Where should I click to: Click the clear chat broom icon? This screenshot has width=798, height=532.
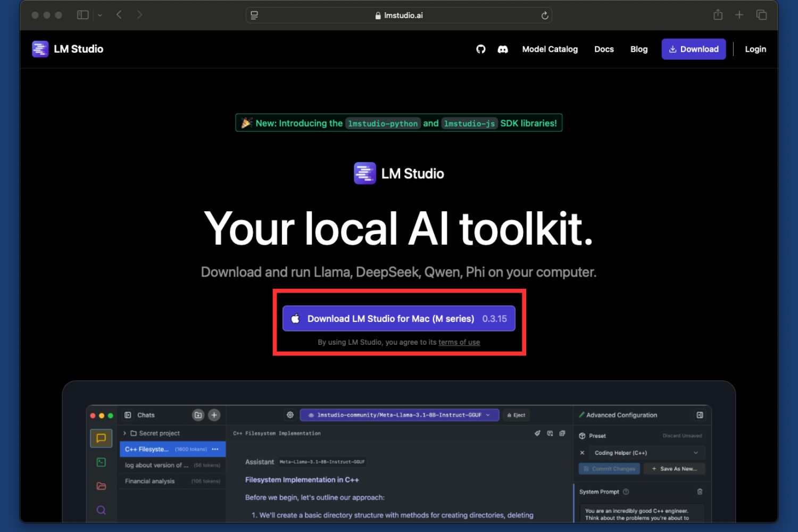coord(537,433)
